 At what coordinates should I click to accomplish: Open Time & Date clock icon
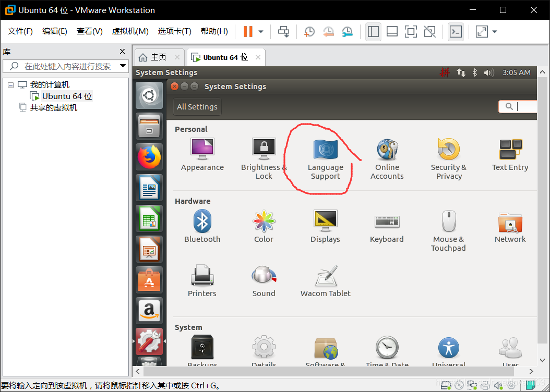(387, 347)
